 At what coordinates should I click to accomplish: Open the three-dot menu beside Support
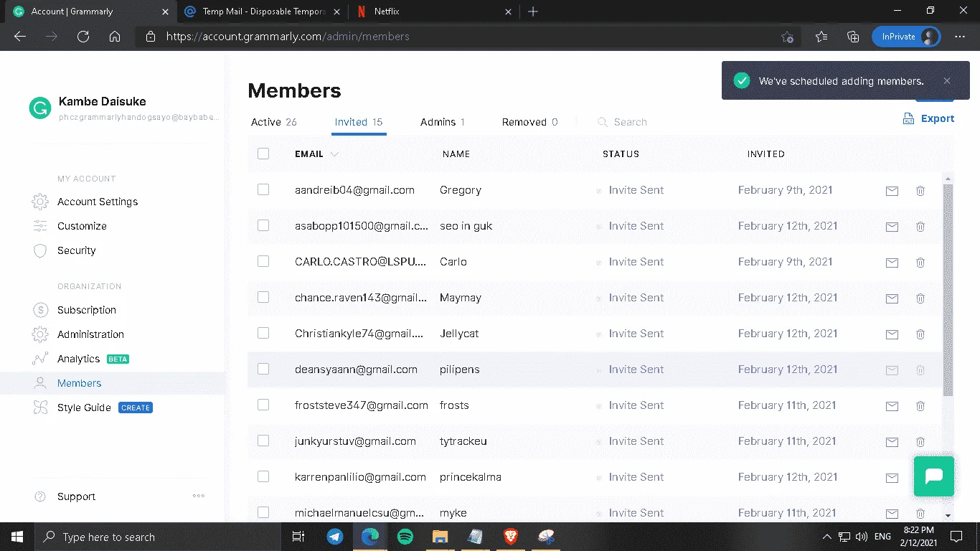coord(199,496)
